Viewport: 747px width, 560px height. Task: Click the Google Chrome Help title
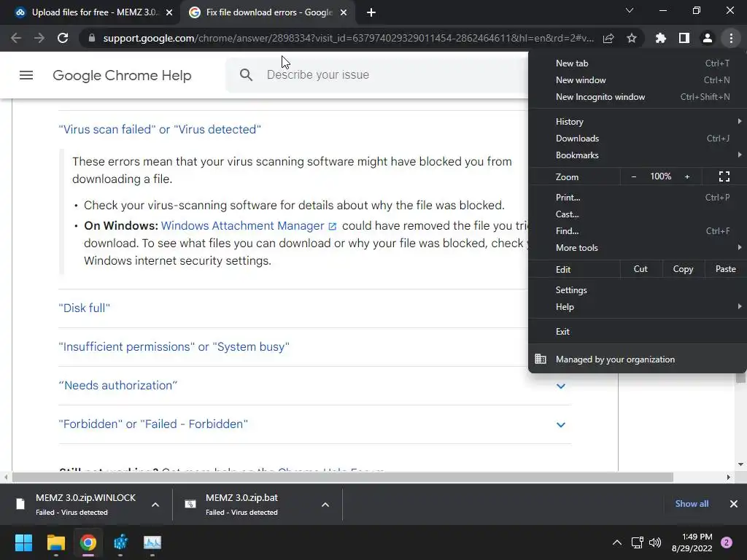click(122, 75)
